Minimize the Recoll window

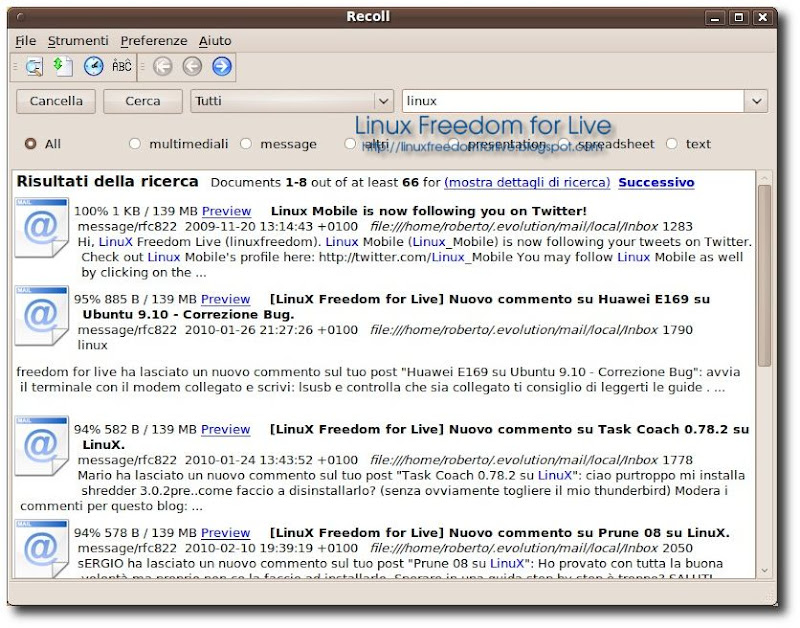pyautogui.click(x=715, y=18)
